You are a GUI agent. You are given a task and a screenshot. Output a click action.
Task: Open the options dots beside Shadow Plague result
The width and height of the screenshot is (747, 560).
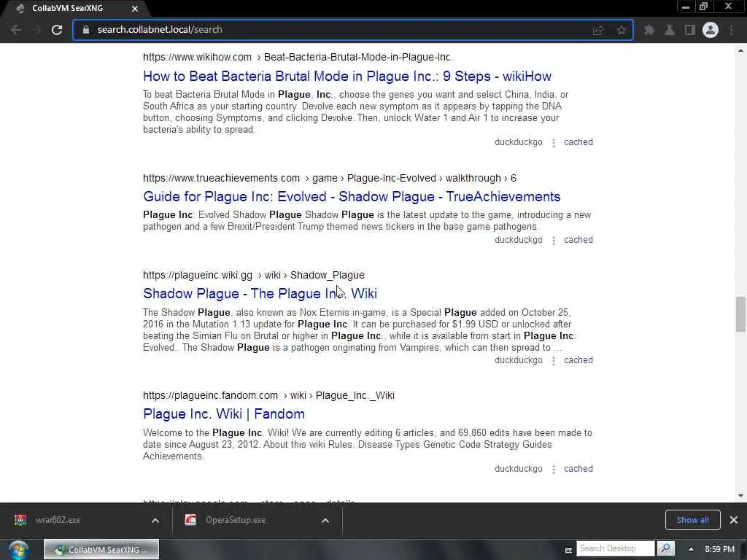tap(554, 361)
